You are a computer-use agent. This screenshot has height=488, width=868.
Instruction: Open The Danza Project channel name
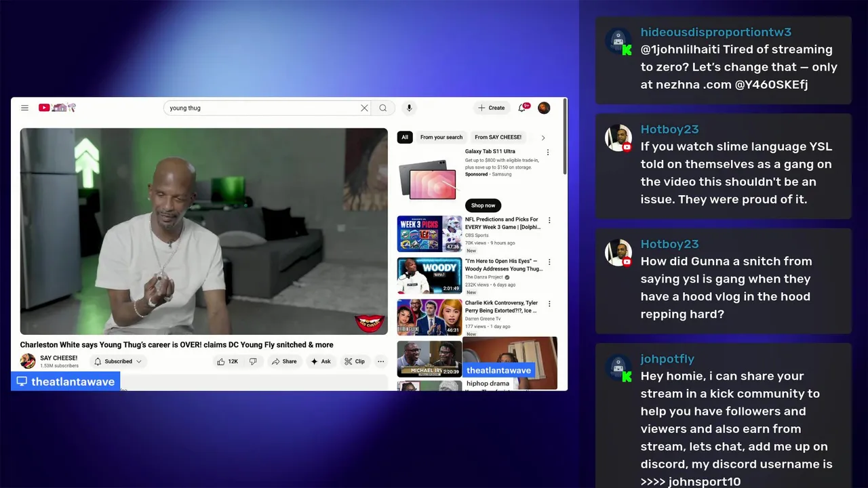click(x=485, y=277)
